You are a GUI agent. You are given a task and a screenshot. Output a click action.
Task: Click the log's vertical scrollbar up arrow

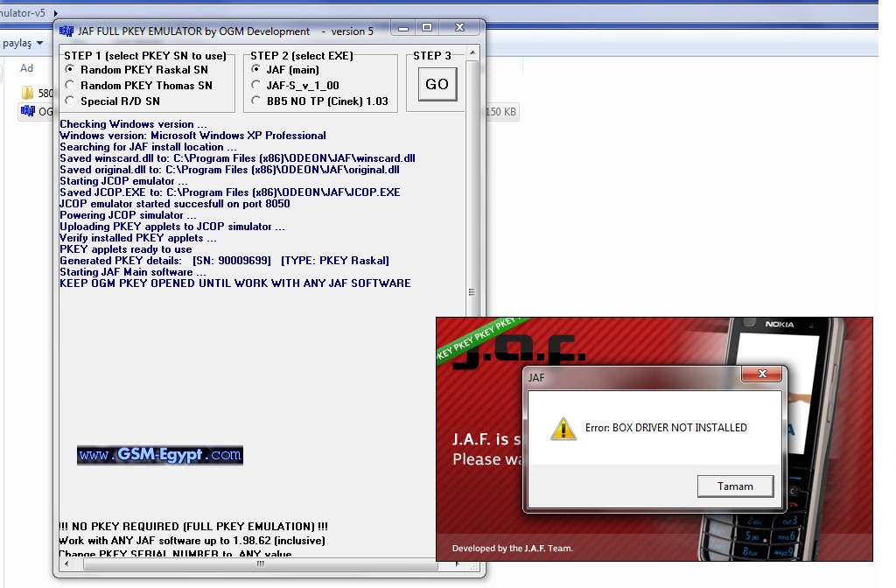(x=472, y=53)
